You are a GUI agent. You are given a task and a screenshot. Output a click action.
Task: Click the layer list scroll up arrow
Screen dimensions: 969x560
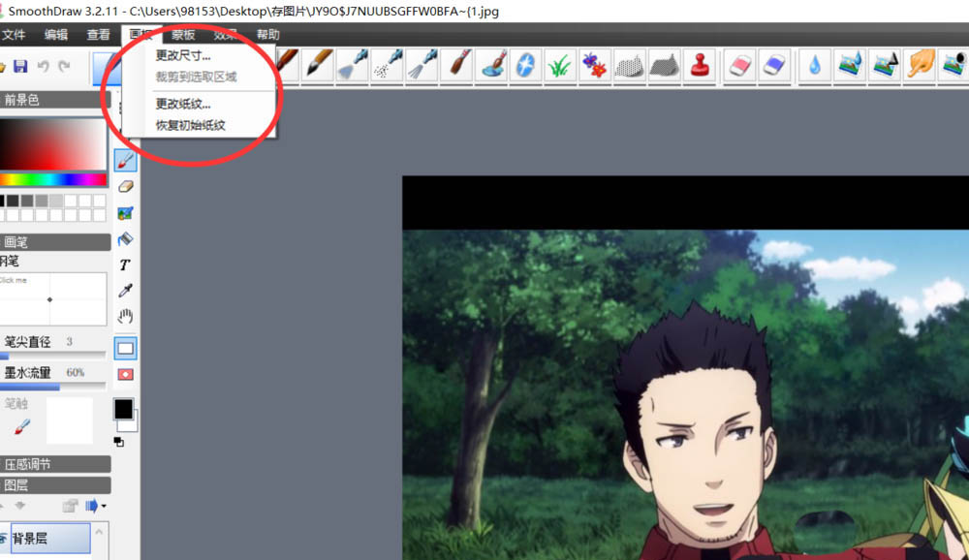coord(99,531)
